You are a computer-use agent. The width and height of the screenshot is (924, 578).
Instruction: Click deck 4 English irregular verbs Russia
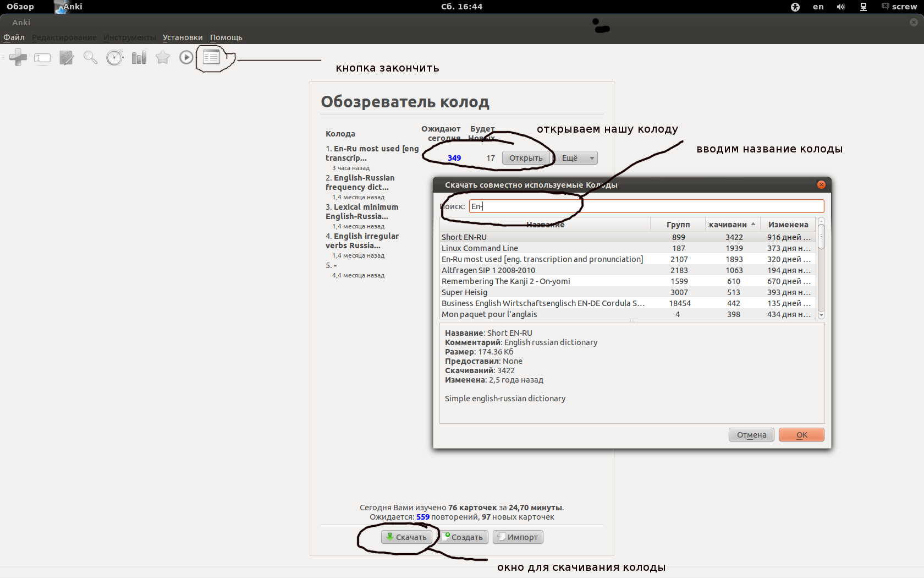pyautogui.click(x=362, y=241)
